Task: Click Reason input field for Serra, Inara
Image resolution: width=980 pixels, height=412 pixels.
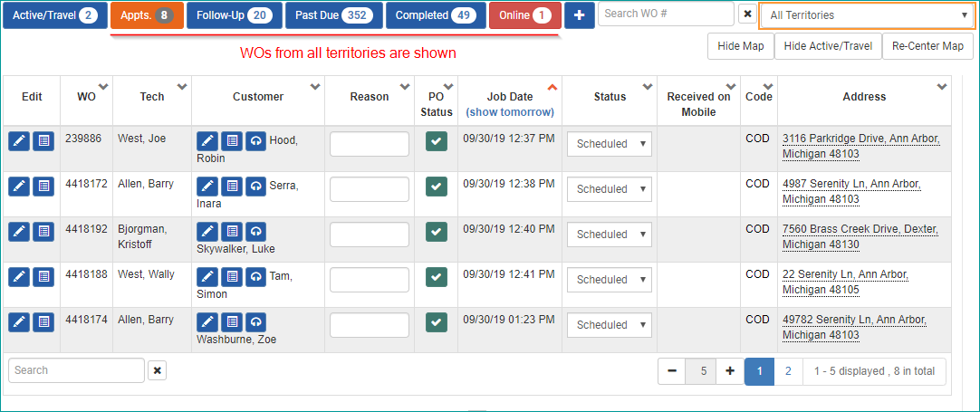Action: [370, 189]
